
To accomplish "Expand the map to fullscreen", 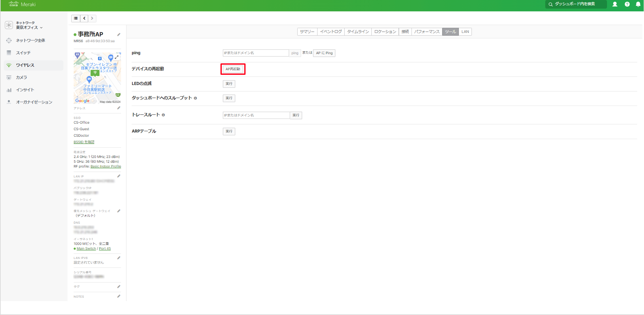I will coord(117,57).
